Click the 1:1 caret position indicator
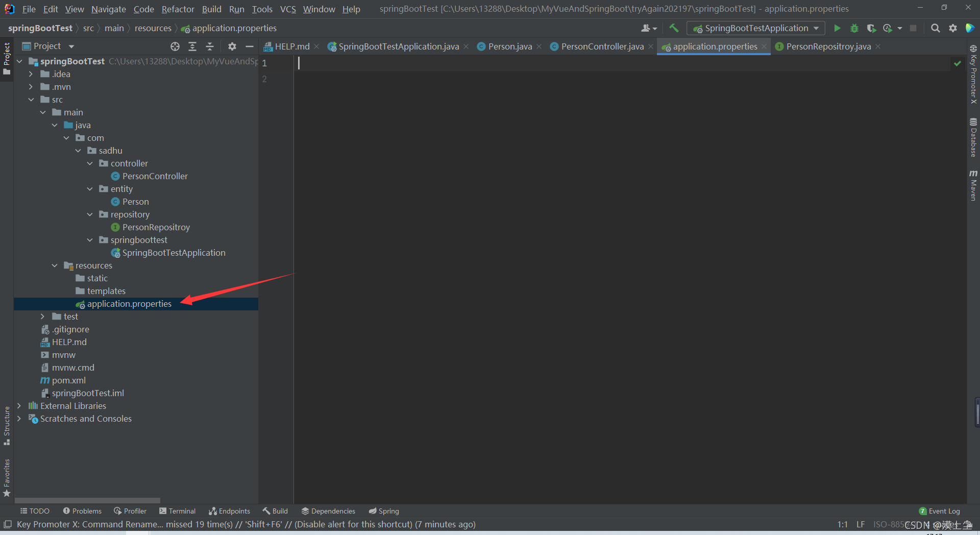This screenshot has width=980, height=535. pos(843,524)
